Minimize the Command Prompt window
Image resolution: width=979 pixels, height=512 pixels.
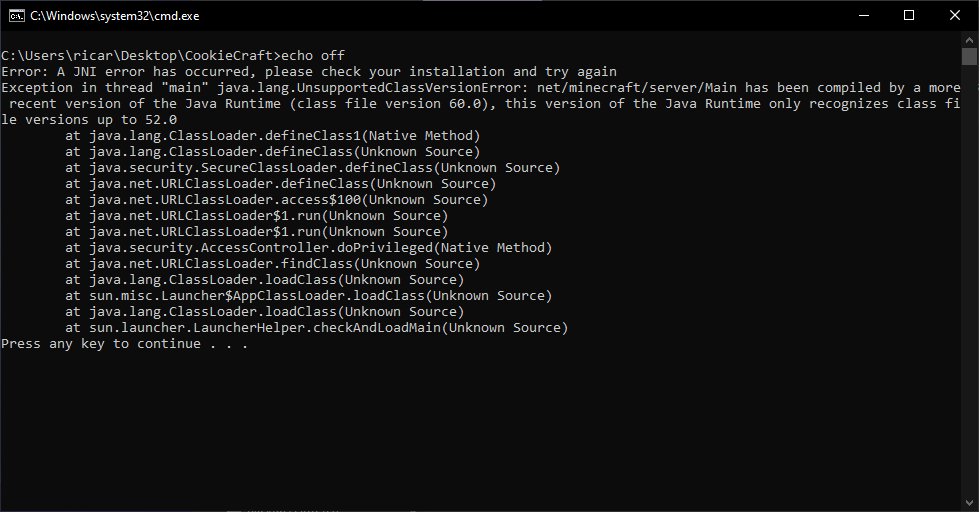coord(863,16)
